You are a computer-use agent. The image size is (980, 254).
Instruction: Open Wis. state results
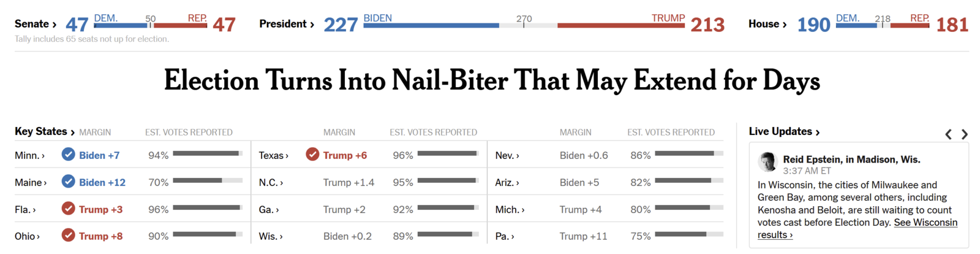pos(271,236)
